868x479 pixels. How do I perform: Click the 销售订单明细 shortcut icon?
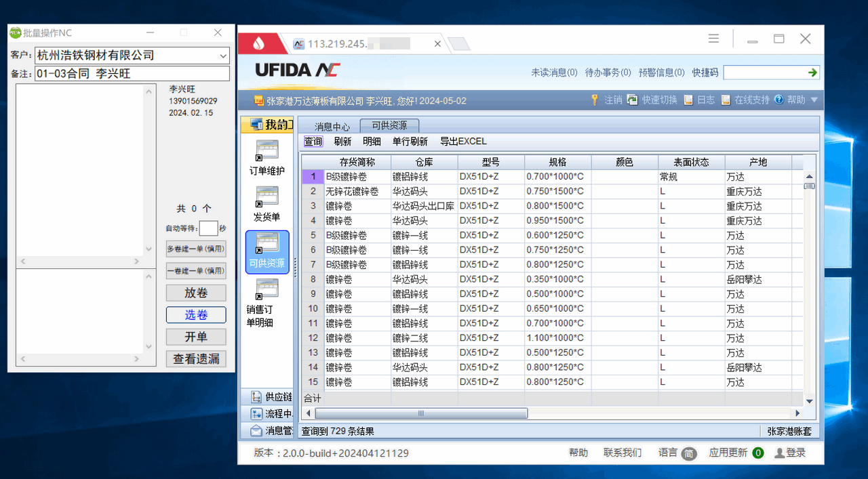267,289
